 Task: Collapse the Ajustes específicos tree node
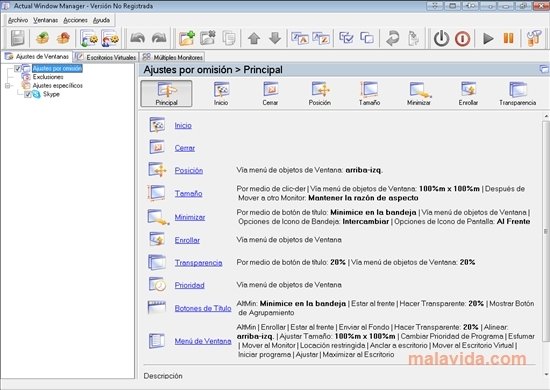[x=7, y=86]
